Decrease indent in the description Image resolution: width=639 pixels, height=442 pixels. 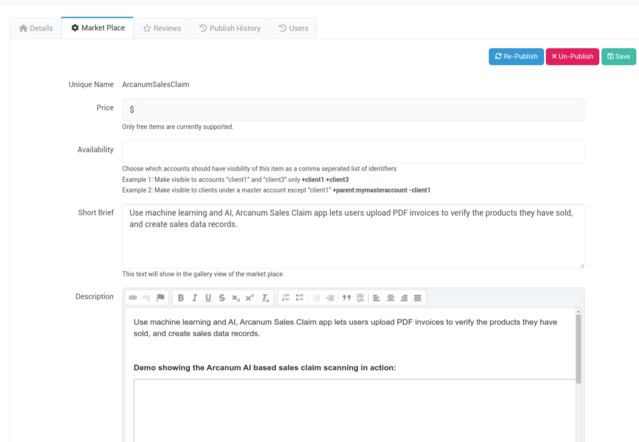(316, 298)
